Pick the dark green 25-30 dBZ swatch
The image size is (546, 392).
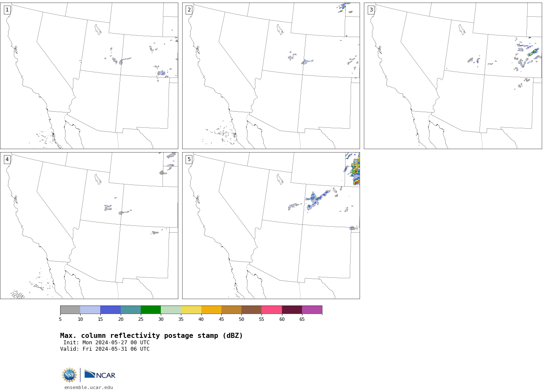click(x=151, y=310)
